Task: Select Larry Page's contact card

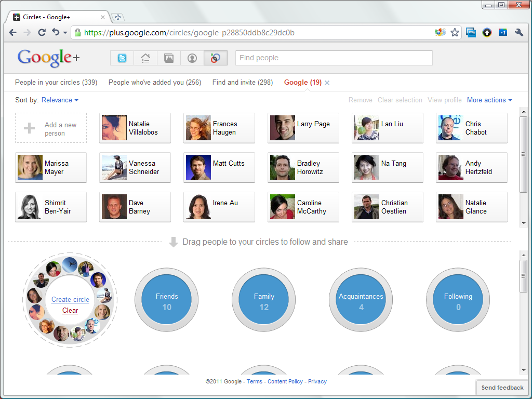Action: (x=303, y=128)
